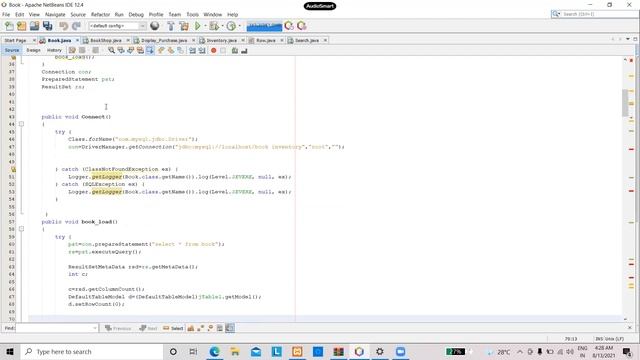Click the New Project toolbar icon
The image size is (640, 360).
22,26
